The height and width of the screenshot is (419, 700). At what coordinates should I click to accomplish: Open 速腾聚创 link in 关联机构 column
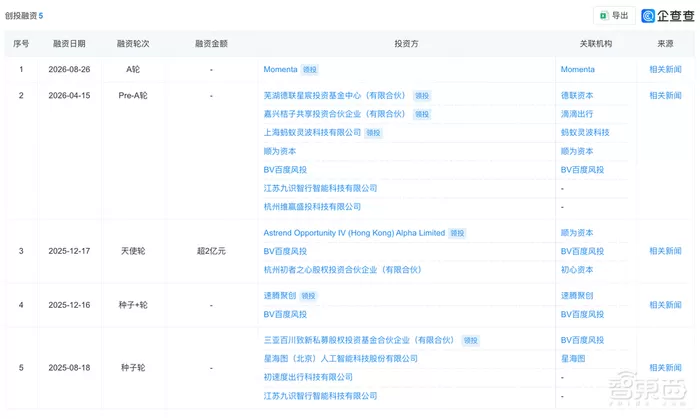coord(577,295)
